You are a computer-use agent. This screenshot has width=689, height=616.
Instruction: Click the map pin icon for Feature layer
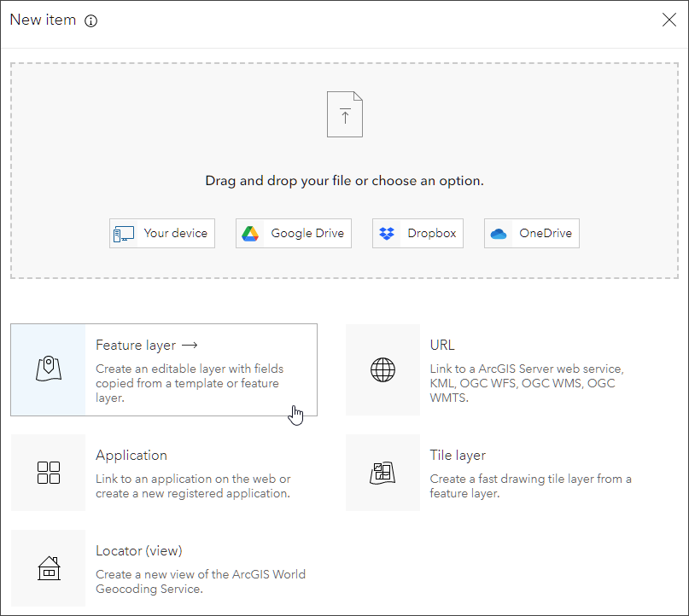[48, 369]
